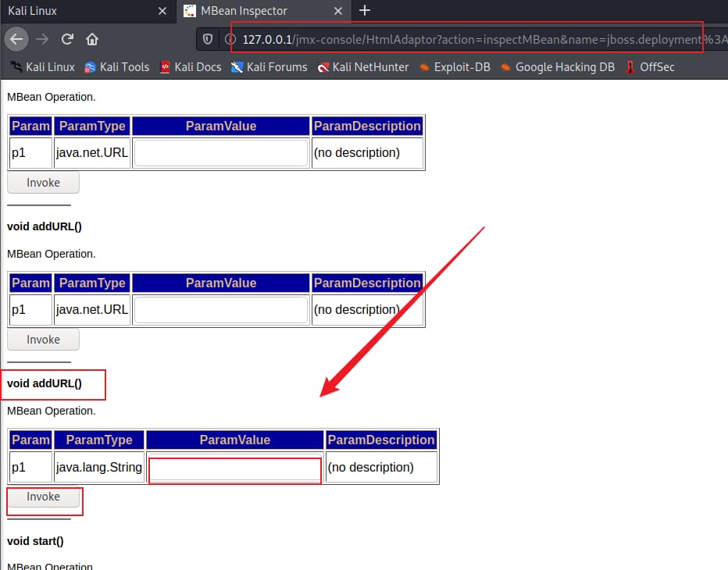Close the Kali Linux tab
This screenshot has height=570, width=728.
(162, 11)
